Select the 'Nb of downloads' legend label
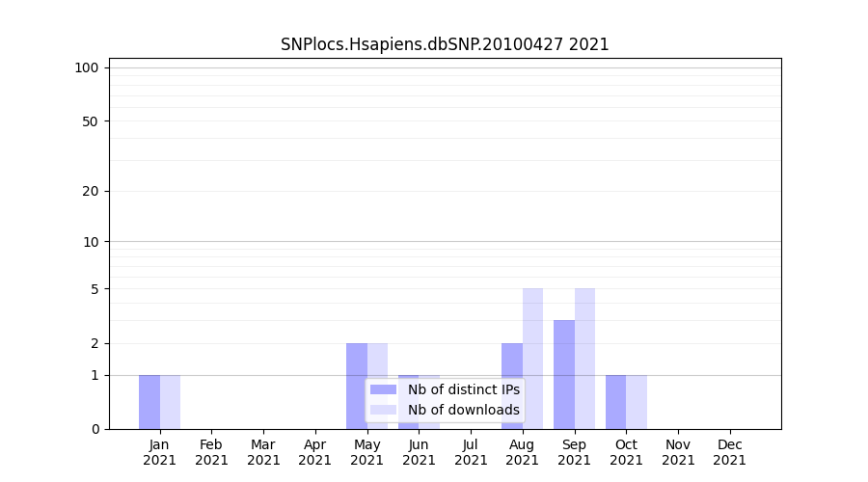 point(463,410)
